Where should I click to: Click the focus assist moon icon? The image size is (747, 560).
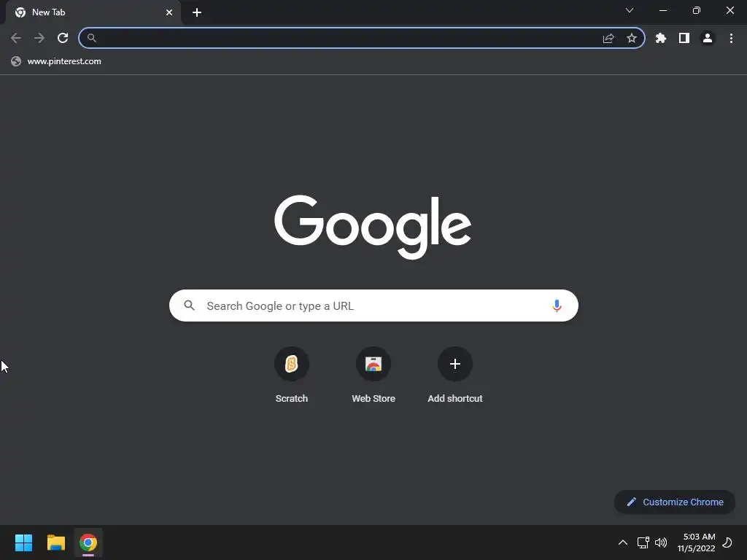point(727,542)
